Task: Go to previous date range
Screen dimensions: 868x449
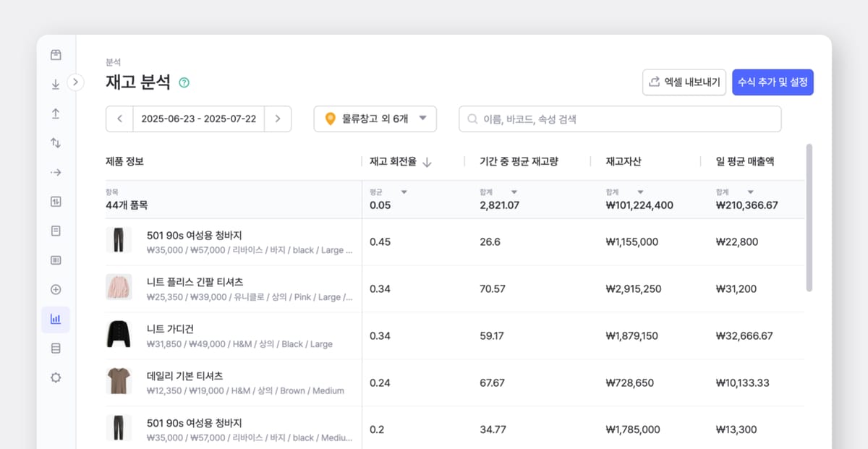Action: tap(119, 119)
